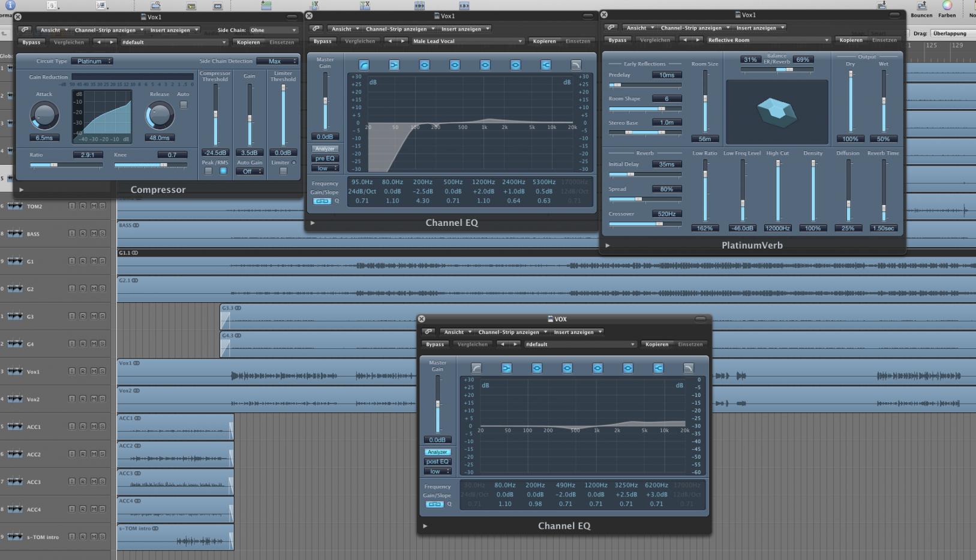Solo the s-TOM intro track

point(102,537)
